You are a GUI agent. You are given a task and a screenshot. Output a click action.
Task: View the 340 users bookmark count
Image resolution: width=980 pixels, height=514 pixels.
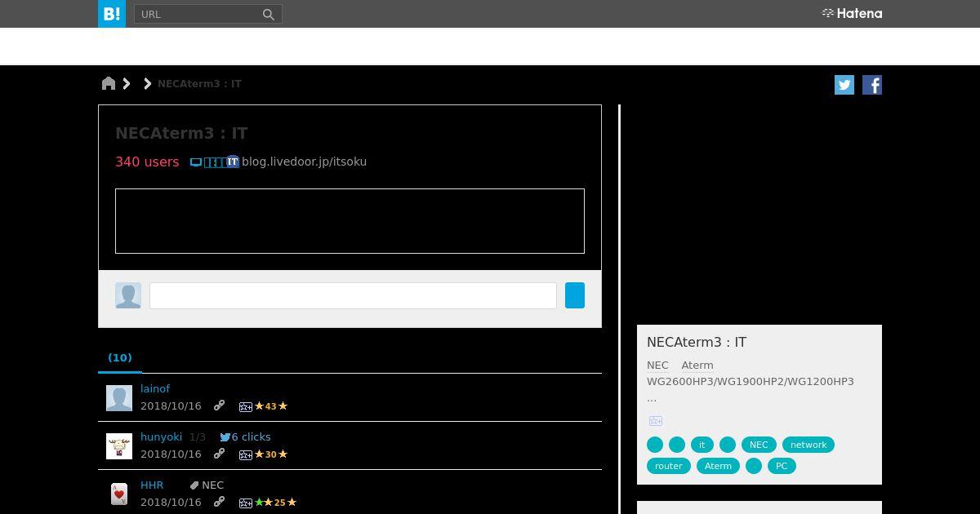click(147, 162)
